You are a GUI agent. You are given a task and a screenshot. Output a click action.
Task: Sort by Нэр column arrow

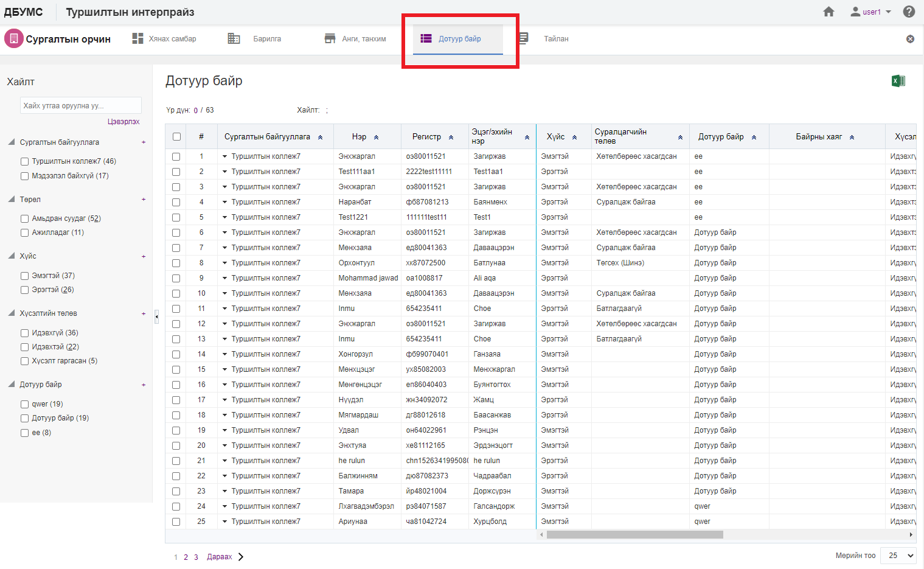coord(376,138)
